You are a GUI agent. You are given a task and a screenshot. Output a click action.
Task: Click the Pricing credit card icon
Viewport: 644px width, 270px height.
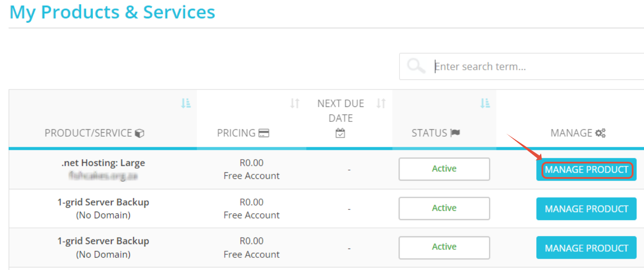point(264,133)
